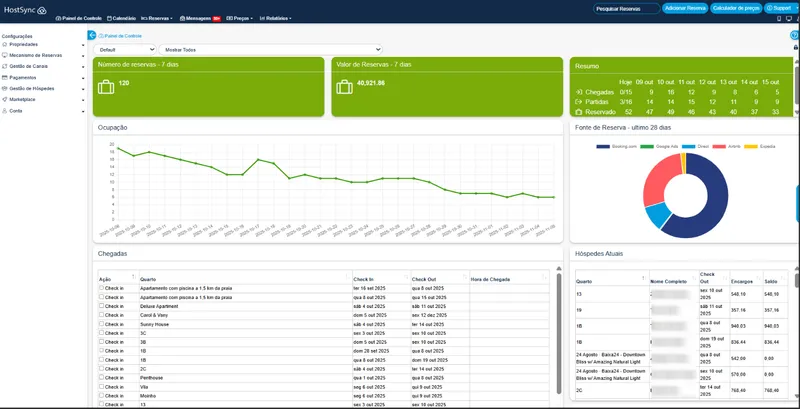Viewport: 800px width, 409px height.
Task: Expand Mecanismo de Reservas arrow
Action: tap(83, 56)
